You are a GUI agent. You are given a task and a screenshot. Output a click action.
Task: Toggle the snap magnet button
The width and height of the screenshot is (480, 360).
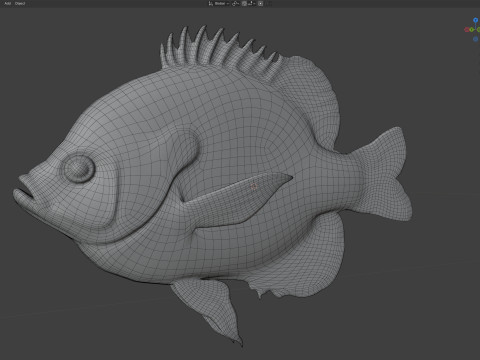point(244,3)
